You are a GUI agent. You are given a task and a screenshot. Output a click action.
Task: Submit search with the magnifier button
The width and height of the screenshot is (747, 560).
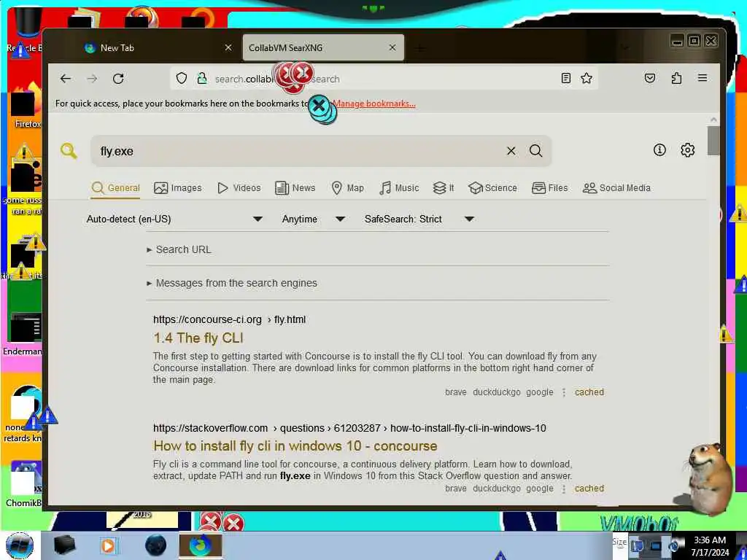pyautogui.click(x=536, y=151)
